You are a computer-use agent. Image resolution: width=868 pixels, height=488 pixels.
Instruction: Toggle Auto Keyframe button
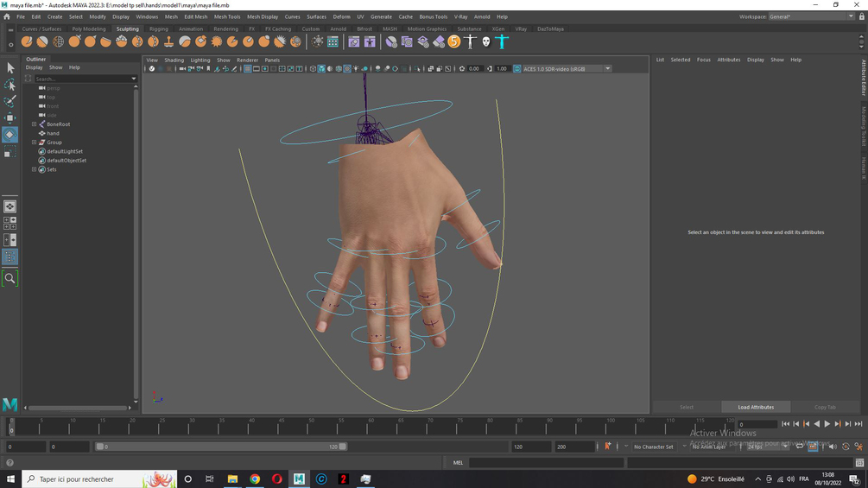click(608, 447)
